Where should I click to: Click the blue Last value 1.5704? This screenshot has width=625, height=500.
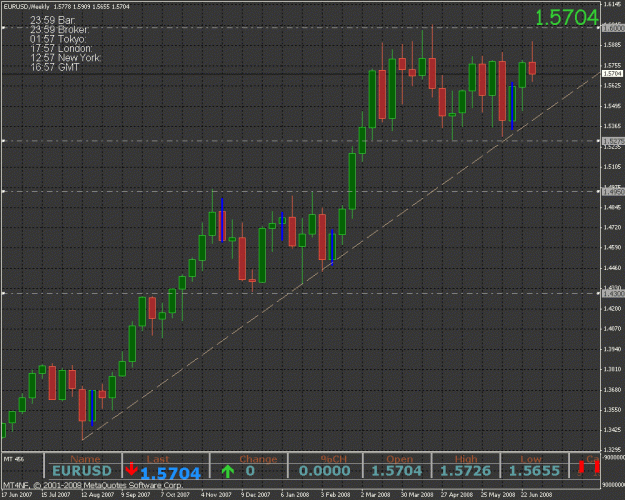170,474
